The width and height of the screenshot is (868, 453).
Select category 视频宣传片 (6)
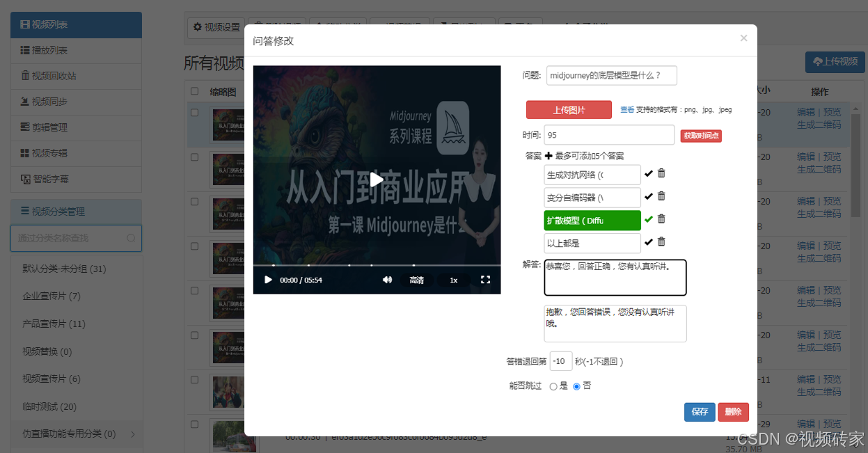76,379
